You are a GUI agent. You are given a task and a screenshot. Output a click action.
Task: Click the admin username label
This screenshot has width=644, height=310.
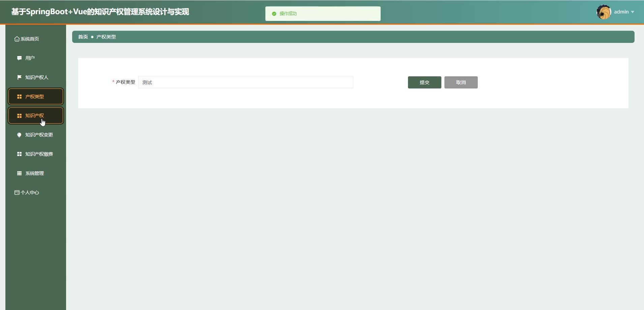(621, 12)
